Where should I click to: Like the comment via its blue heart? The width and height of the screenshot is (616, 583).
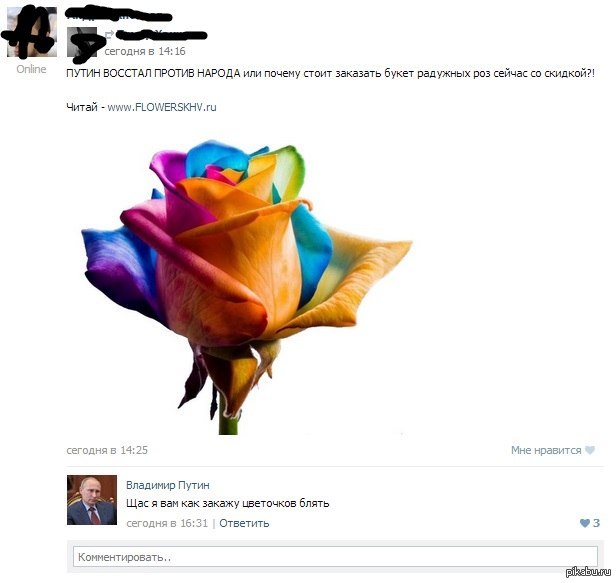[585, 523]
